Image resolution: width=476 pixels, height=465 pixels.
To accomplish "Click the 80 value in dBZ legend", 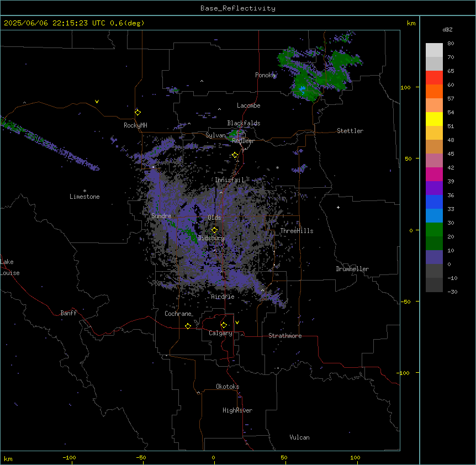I will point(451,44).
